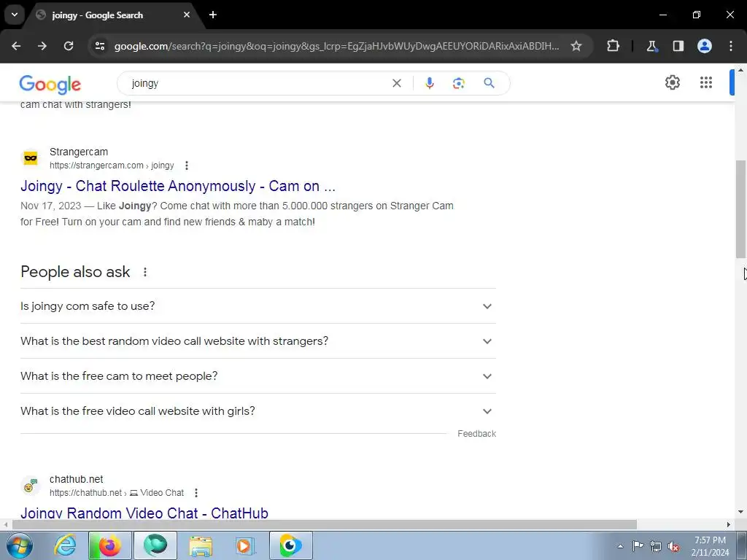This screenshot has height=560, width=747.
Task: Open 'Joingy - Chat Roulette Anonymously' result
Action: pyautogui.click(x=178, y=186)
